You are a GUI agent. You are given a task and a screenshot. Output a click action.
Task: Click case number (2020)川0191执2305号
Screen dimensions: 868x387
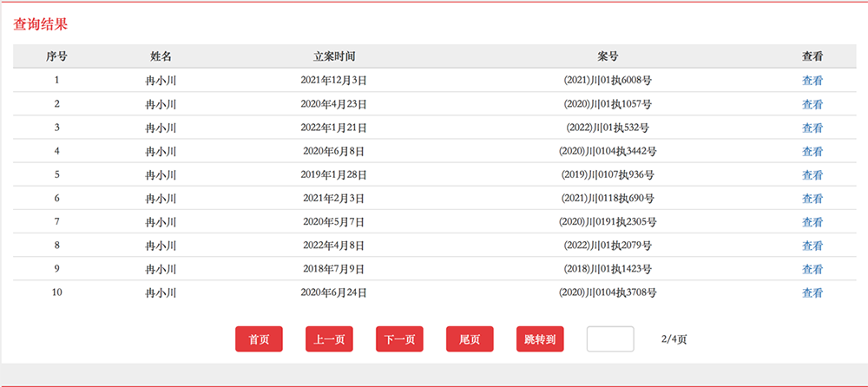(608, 222)
